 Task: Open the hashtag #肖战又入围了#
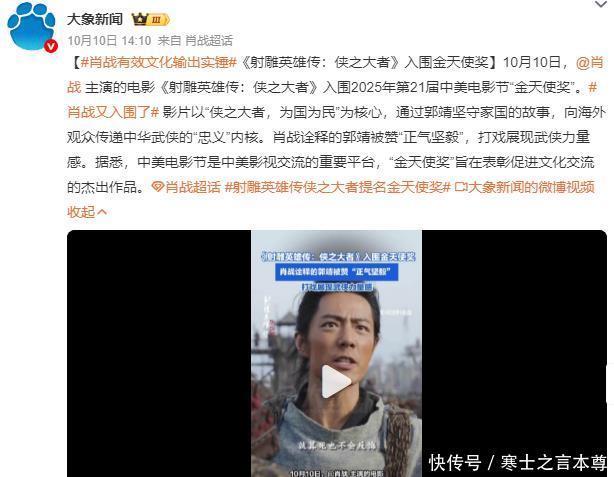tap(113, 112)
